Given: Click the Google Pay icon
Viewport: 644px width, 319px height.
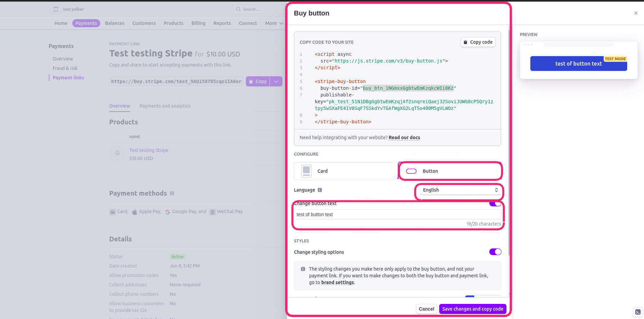Looking at the screenshot, I should pyautogui.click(x=167, y=212).
